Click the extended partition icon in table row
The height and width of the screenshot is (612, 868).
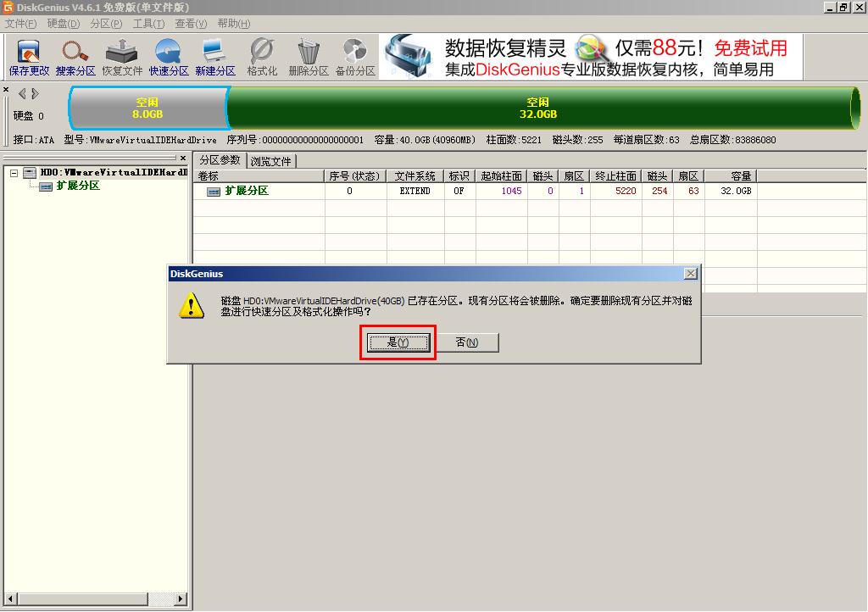tap(213, 192)
